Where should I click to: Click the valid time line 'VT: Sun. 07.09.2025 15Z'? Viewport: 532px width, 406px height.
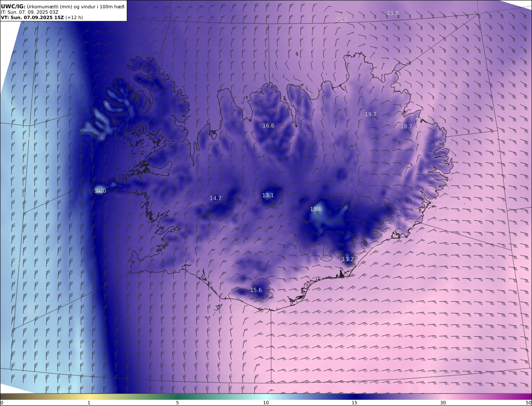click(32, 17)
